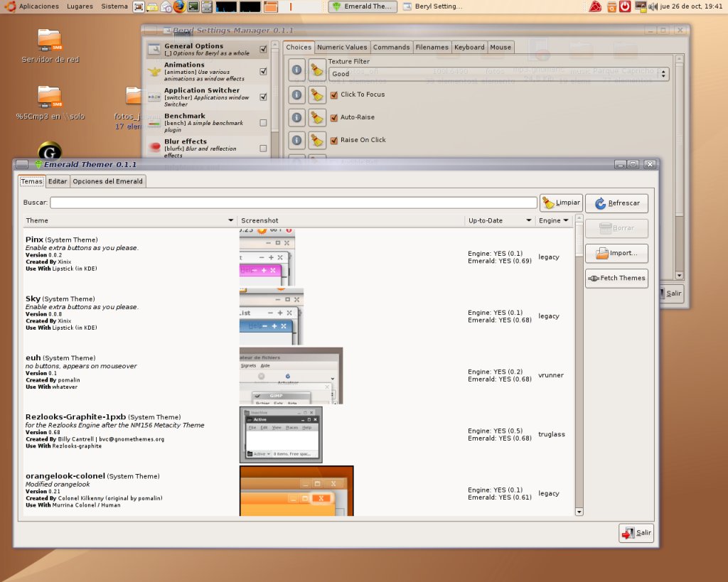Click Salir in the Beryl Settings window

(671, 293)
